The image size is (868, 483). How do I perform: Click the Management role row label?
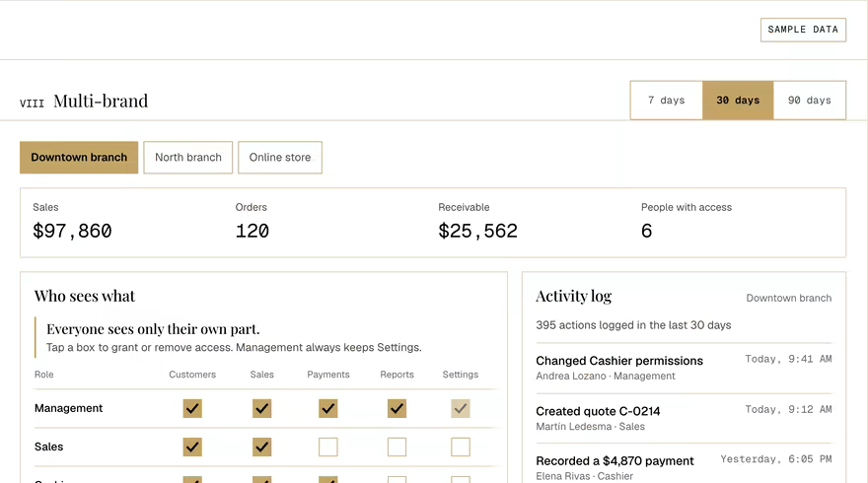pyautogui.click(x=69, y=408)
